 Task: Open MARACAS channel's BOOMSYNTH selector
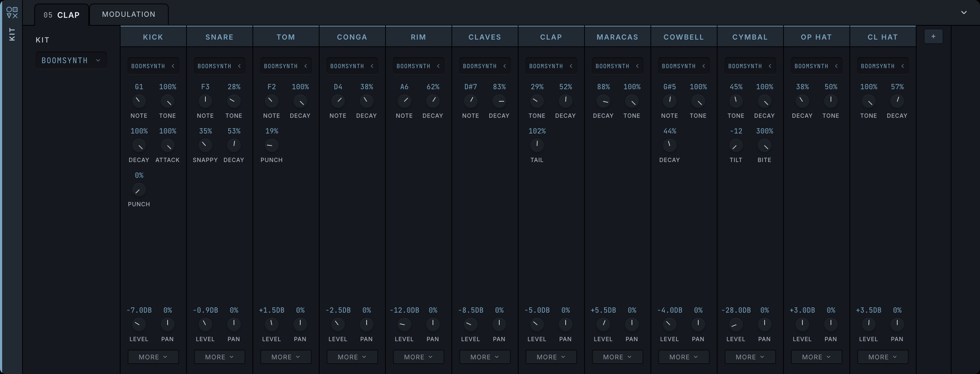617,66
